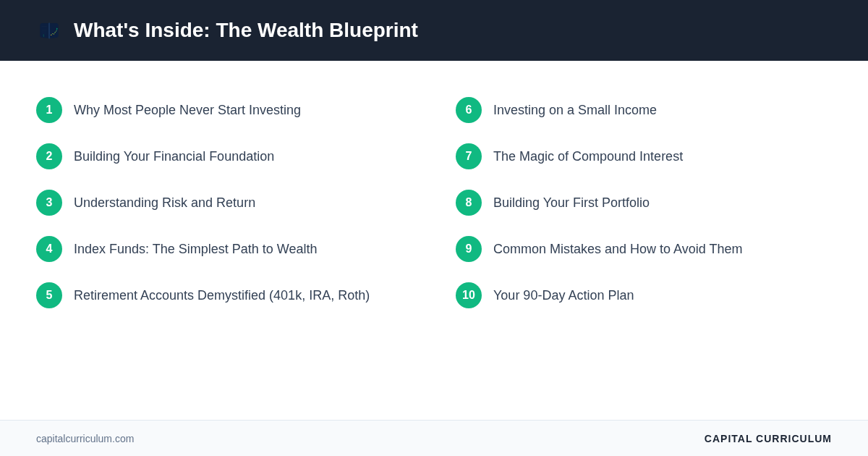Select Your 90-Day Action Plan chapter
Image resolution: width=868 pixels, height=456 pixels.
(563, 295)
